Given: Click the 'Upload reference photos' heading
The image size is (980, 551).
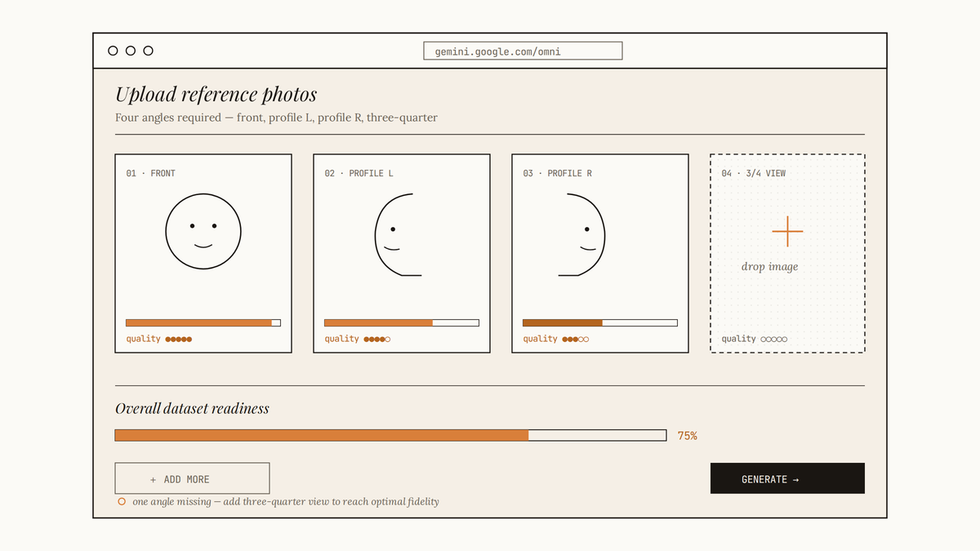Looking at the screenshot, I should pyautogui.click(x=216, y=95).
